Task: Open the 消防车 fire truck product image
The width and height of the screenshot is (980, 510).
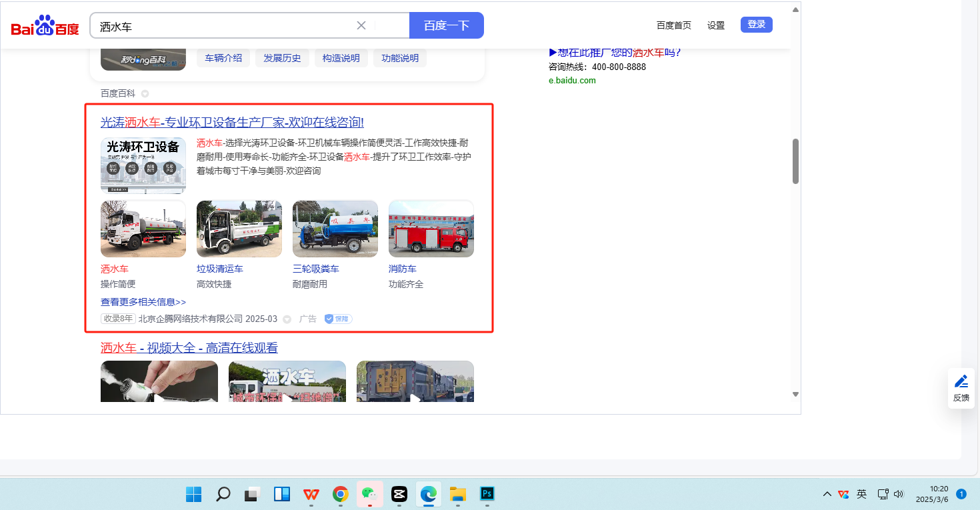Action: click(x=431, y=229)
